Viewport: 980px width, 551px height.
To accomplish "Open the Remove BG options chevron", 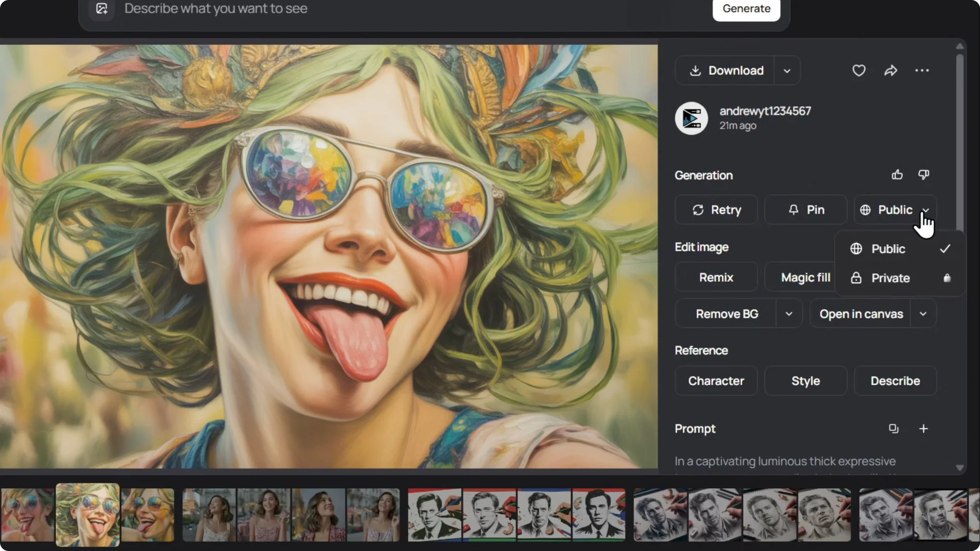I will coord(789,313).
